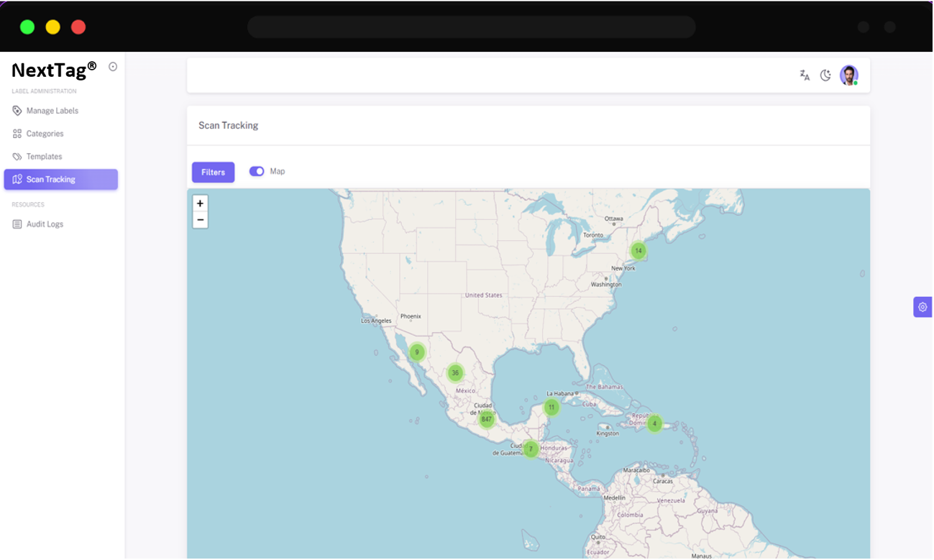Expand the 847 scan cluster marker
Image resolution: width=934 pixels, height=560 pixels.
pyautogui.click(x=487, y=419)
